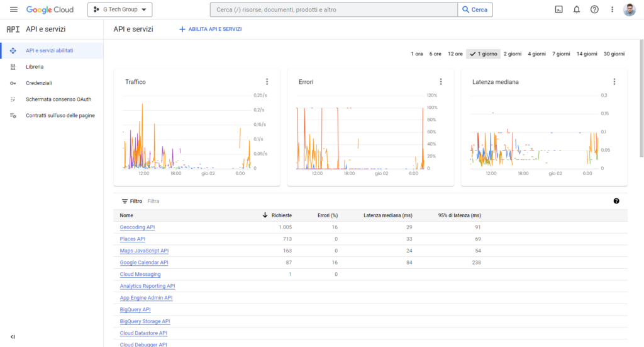Sort by 95% di latenza (ms) column
The height and width of the screenshot is (347, 644).
(459, 215)
